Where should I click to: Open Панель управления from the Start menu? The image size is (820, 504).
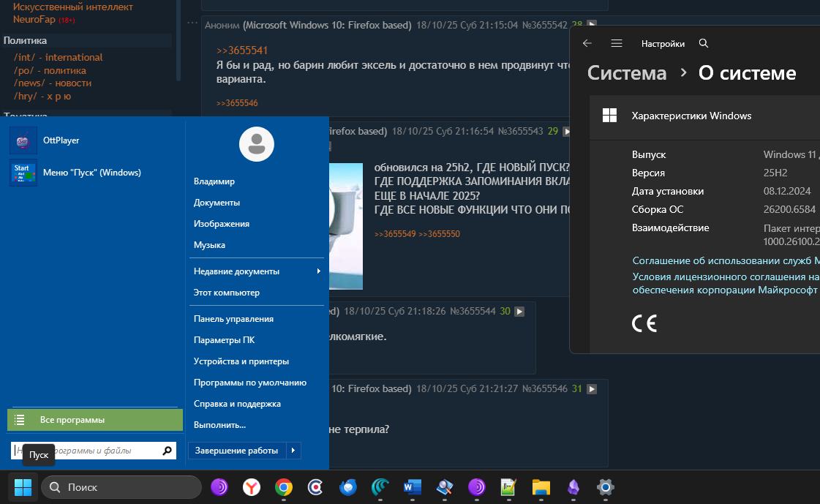tap(232, 318)
